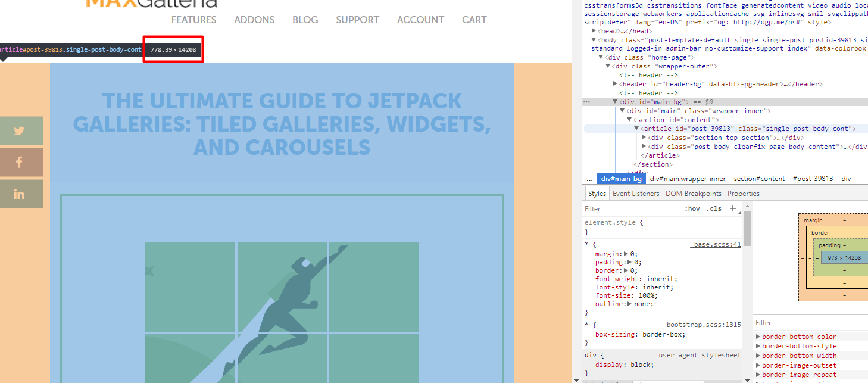
Task: Click the SUPPORT navigation link
Action: pyautogui.click(x=357, y=20)
